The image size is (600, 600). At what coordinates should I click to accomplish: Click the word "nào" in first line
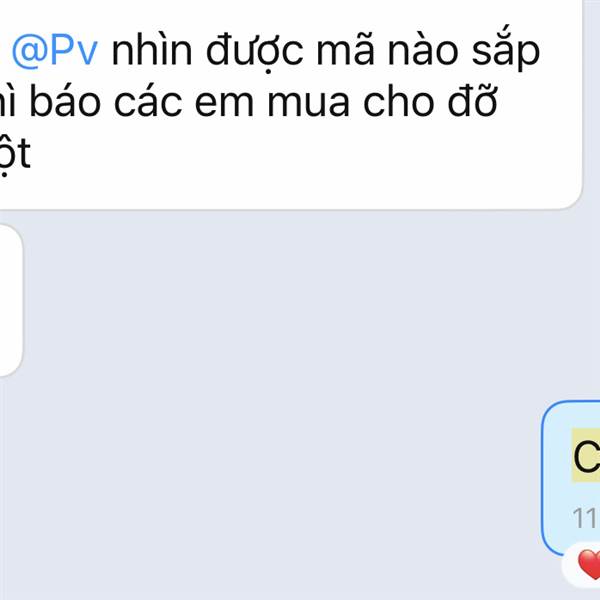click(x=423, y=51)
